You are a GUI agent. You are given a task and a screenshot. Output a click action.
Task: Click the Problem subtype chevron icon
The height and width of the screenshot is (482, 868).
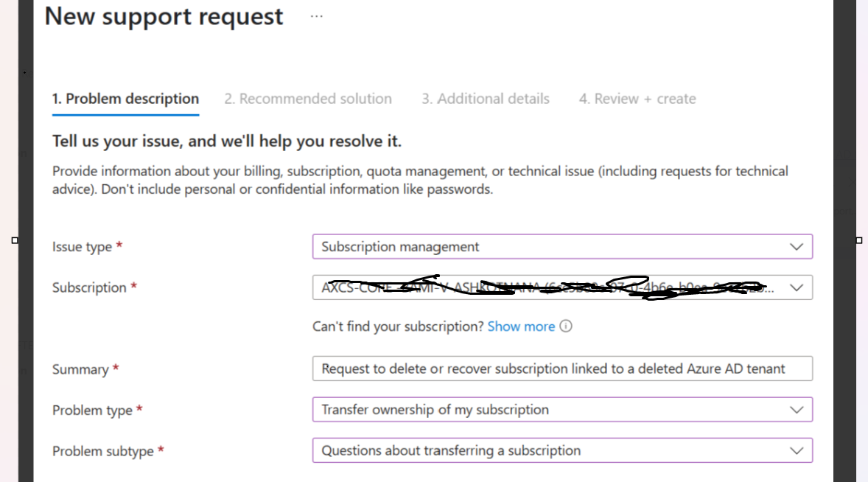click(797, 450)
